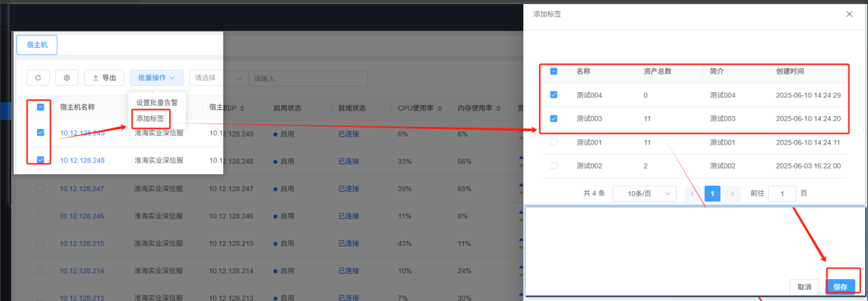Viewport: 868px width, 301px height.
Task: Click the 测试001 name cell
Action: [589, 142]
